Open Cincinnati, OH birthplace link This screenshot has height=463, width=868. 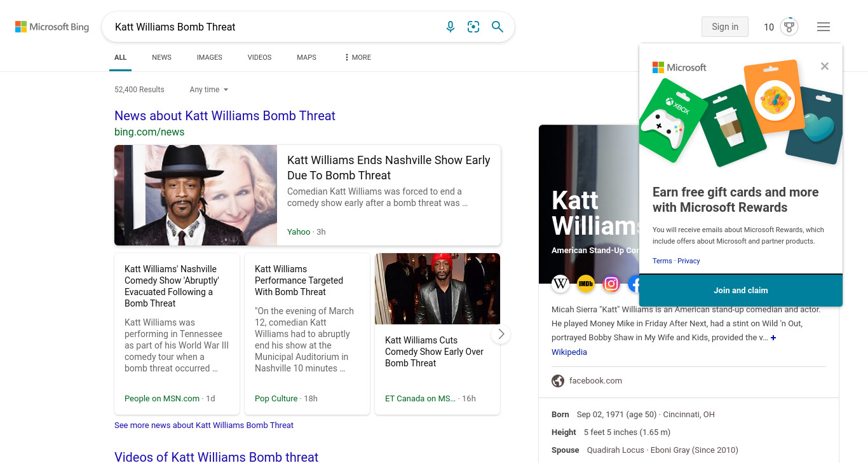click(x=689, y=415)
